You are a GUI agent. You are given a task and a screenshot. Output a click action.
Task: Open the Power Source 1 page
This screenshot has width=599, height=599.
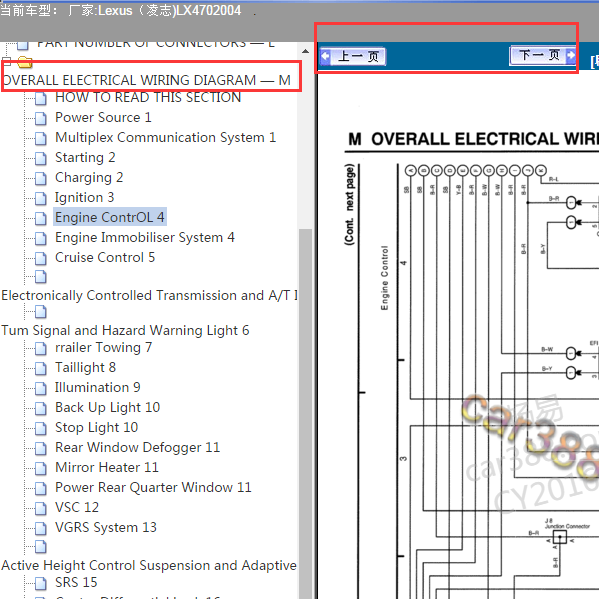click(x=103, y=117)
